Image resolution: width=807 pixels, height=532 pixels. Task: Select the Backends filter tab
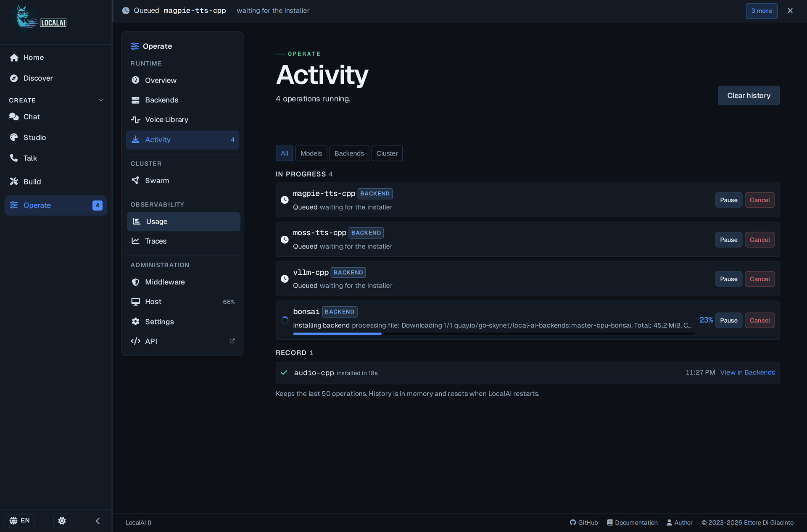click(x=349, y=153)
